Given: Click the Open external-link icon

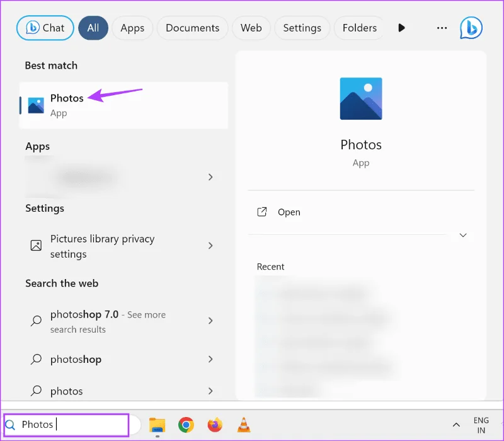Looking at the screenshot, I should (262, 212).
